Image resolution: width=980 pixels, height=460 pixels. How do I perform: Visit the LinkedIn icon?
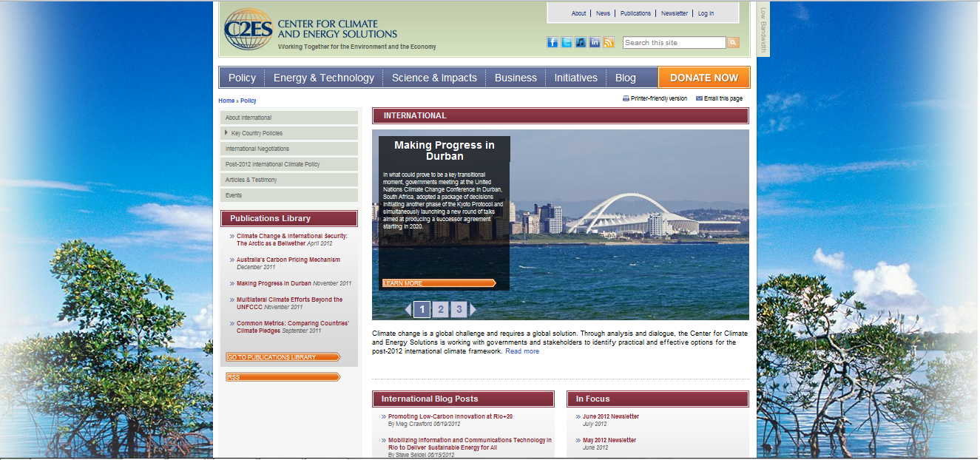pos(595,42)
